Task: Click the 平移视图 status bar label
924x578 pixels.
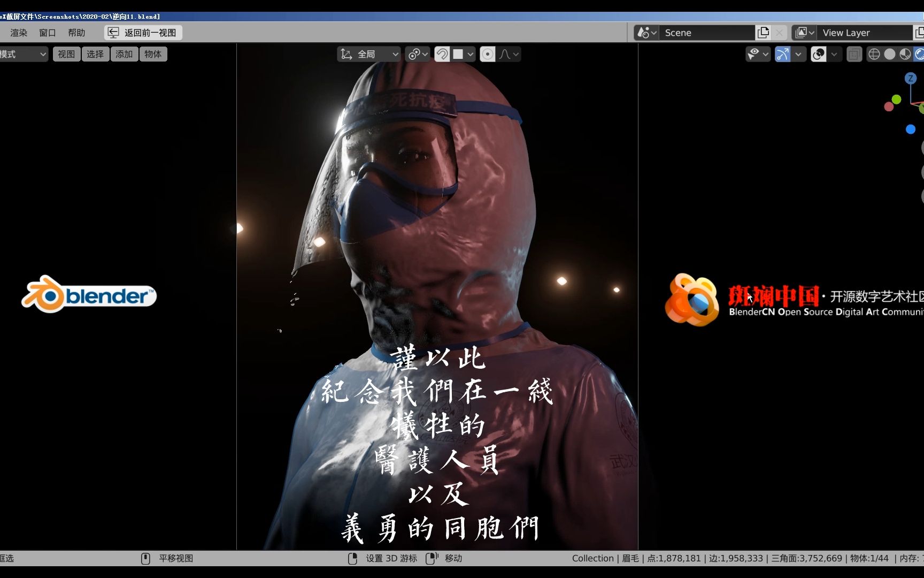Action: 176,559
